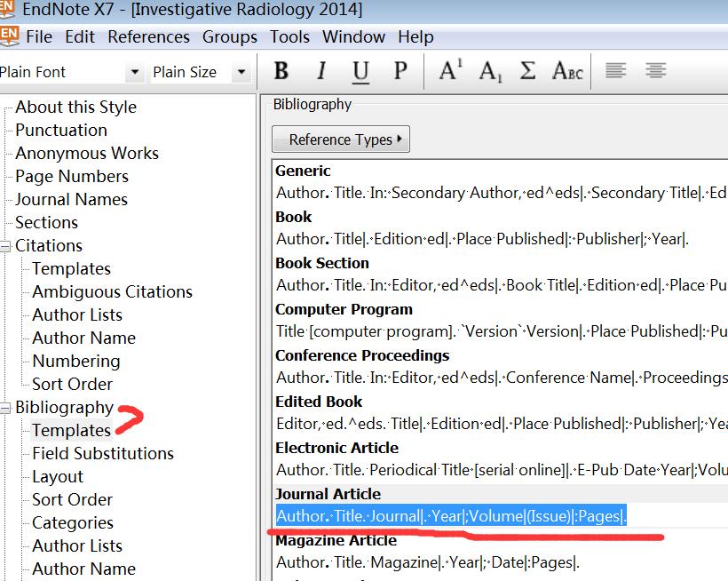Select Ambiguous Citations item

click(113, 291)
